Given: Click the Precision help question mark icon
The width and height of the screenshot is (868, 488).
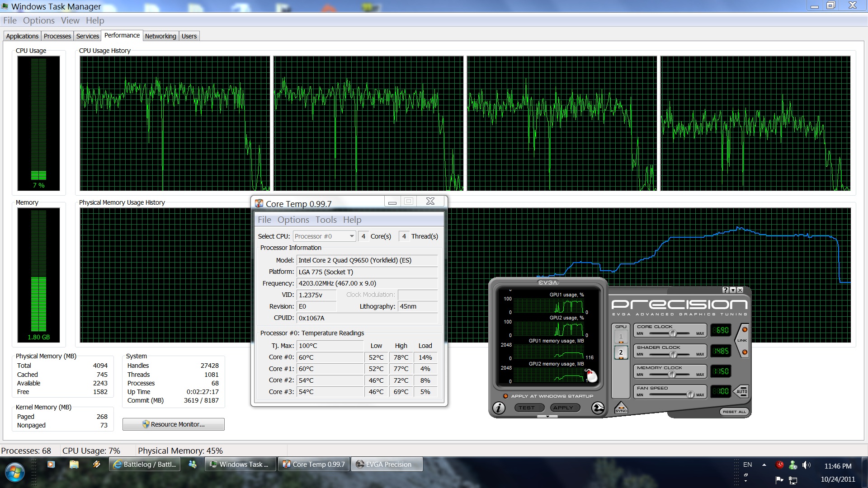Looking at the screenshot, I should click(x=725, y=290).
